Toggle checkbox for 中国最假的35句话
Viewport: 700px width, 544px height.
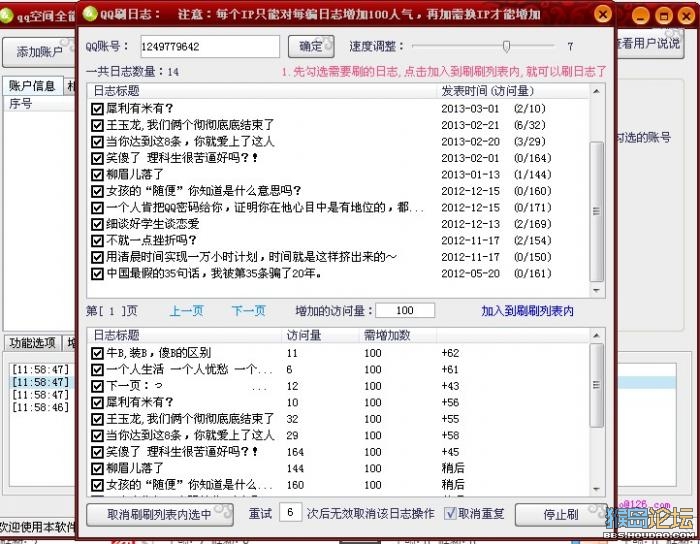point(97,274)
